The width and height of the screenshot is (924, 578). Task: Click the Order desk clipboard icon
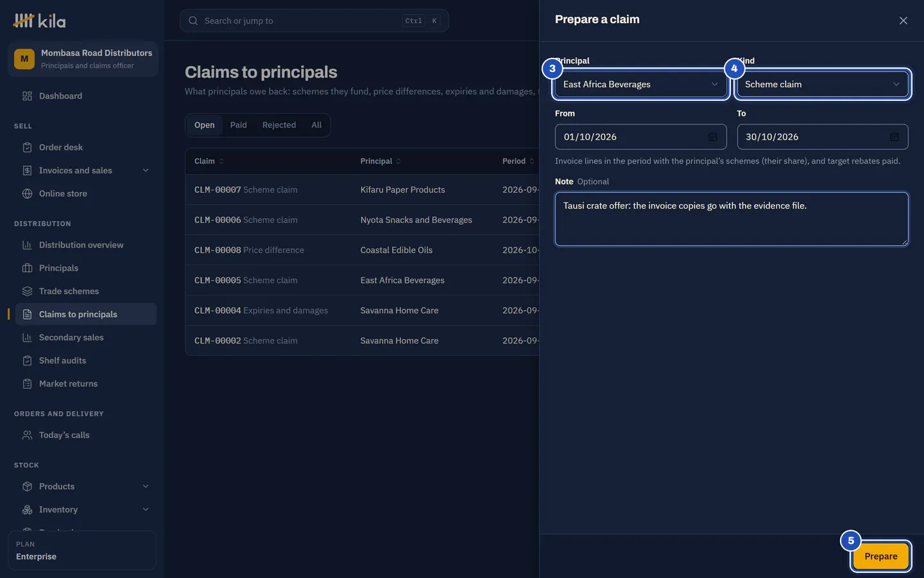click(27, 147)
